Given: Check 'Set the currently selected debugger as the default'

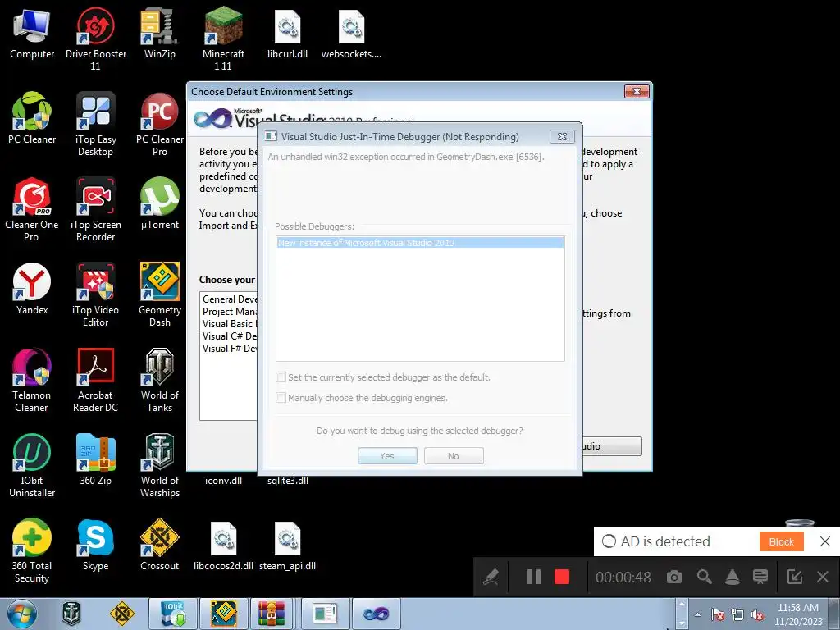Looking at the screenshot, I should [281, 377].
